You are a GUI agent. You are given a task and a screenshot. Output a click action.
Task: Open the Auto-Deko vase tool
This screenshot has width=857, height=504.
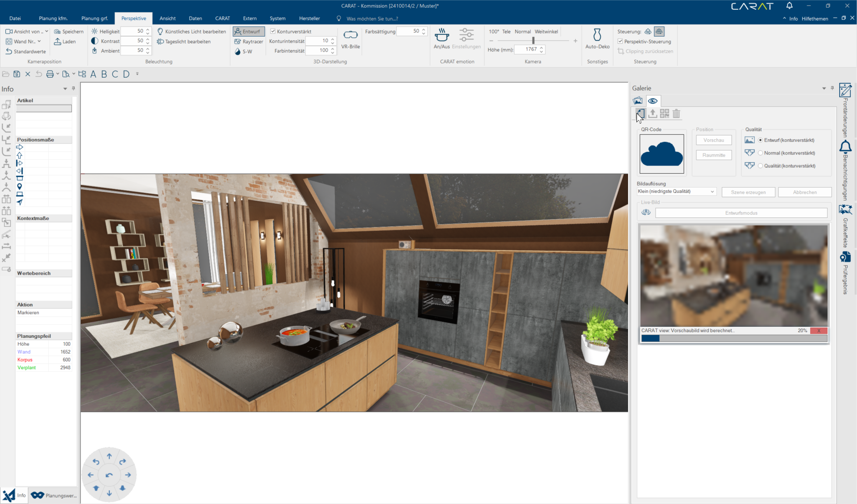tap(597, 35)
